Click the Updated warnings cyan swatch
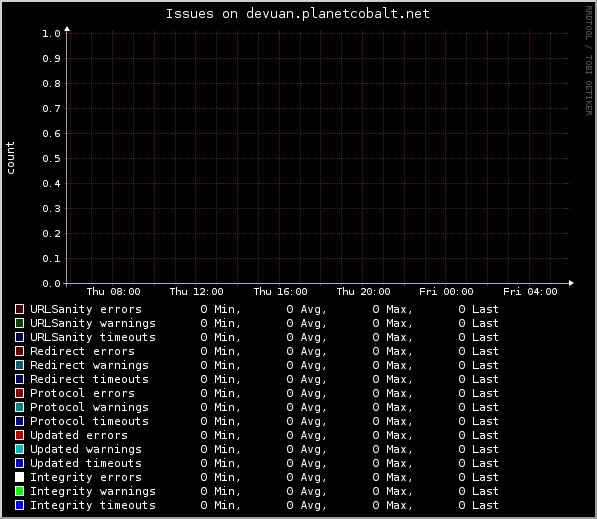 tap(19, 449)
